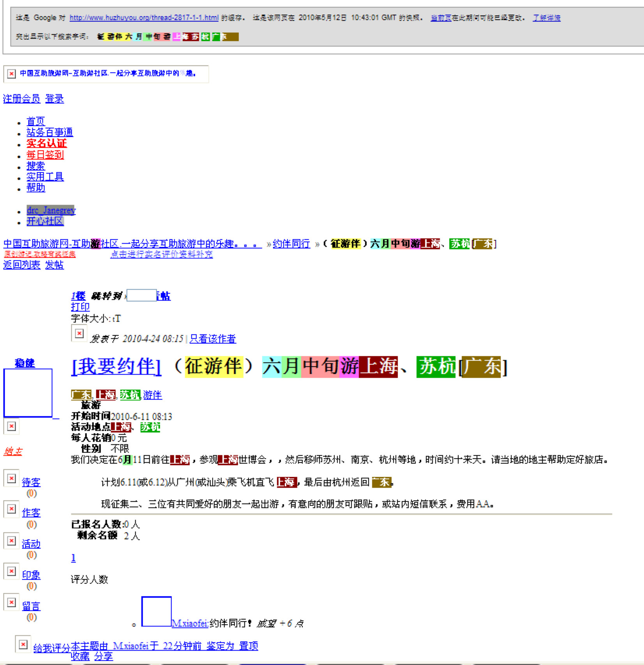Open the drc_Janegrey link
Screen dimensions: 644x665
pyautogui.click(x=51, y=210)
